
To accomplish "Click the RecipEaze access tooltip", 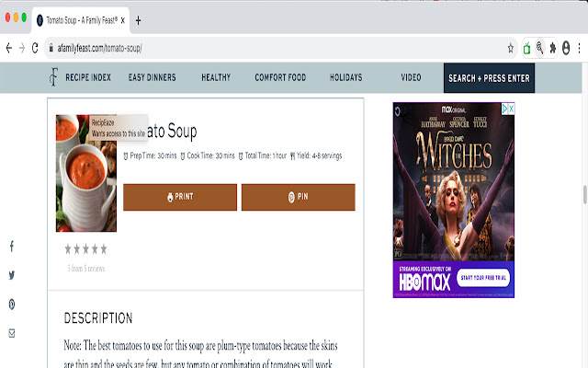I will click(x=119, y=128).
